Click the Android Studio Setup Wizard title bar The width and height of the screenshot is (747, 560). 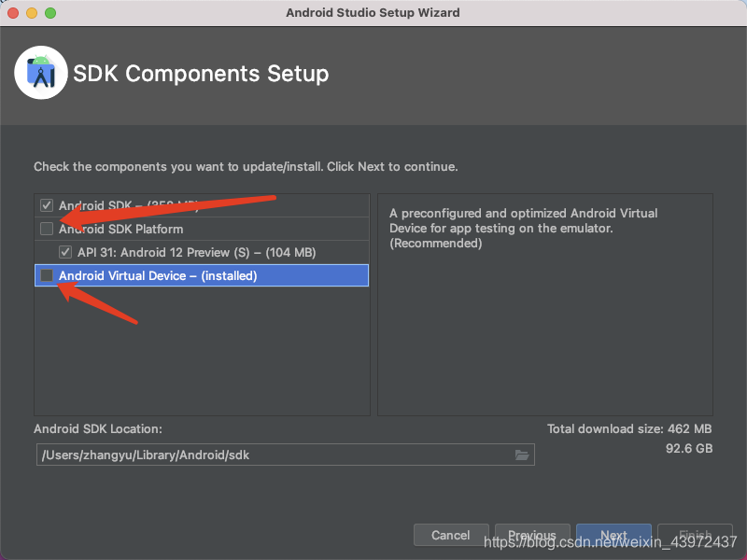[373, 13]
